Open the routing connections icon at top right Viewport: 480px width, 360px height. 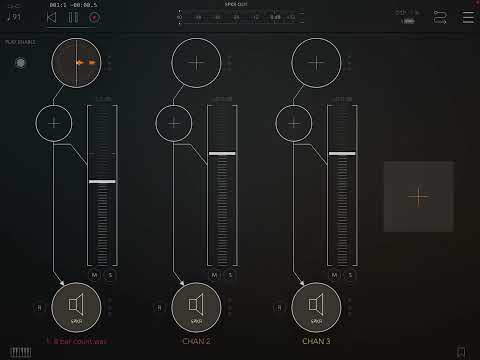(x=440, y=17)
